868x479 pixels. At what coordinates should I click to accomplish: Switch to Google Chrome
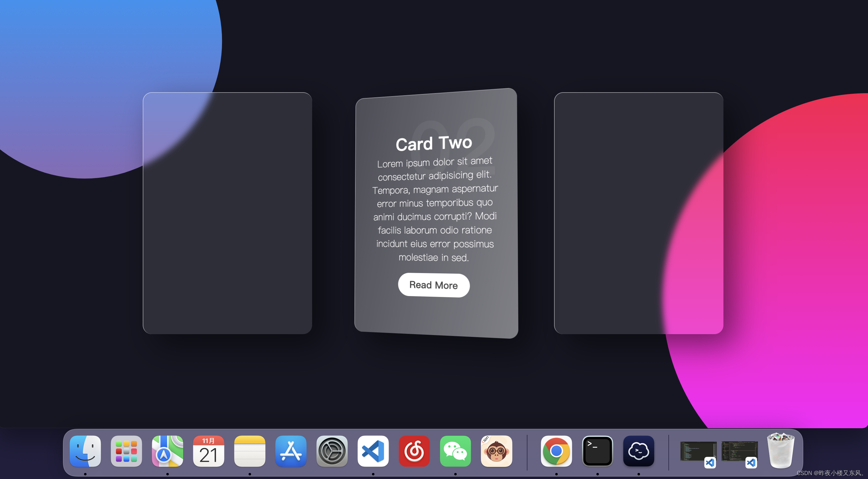pos(556,451)
